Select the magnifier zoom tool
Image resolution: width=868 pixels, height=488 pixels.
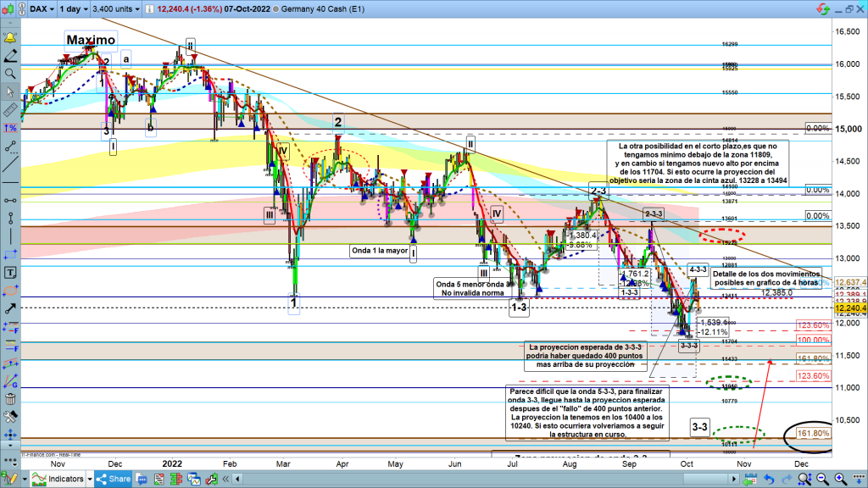click(11, 74)
